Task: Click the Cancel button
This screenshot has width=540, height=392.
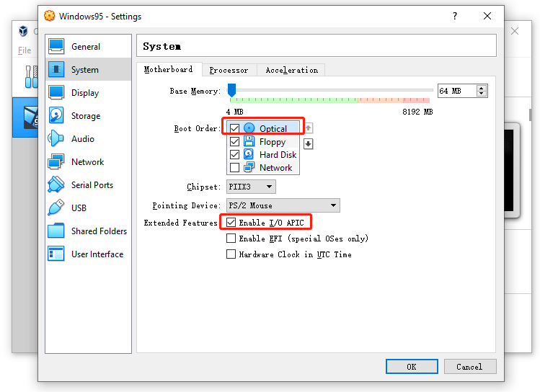Action: [x=470, y=367]
